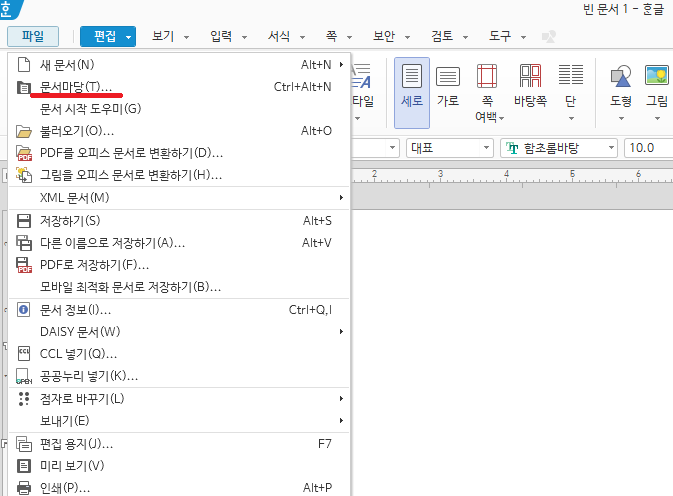The width and height of the screenshot is (673, 496).
Task: Click the 10.0 font size field
Action: (648, 148)
